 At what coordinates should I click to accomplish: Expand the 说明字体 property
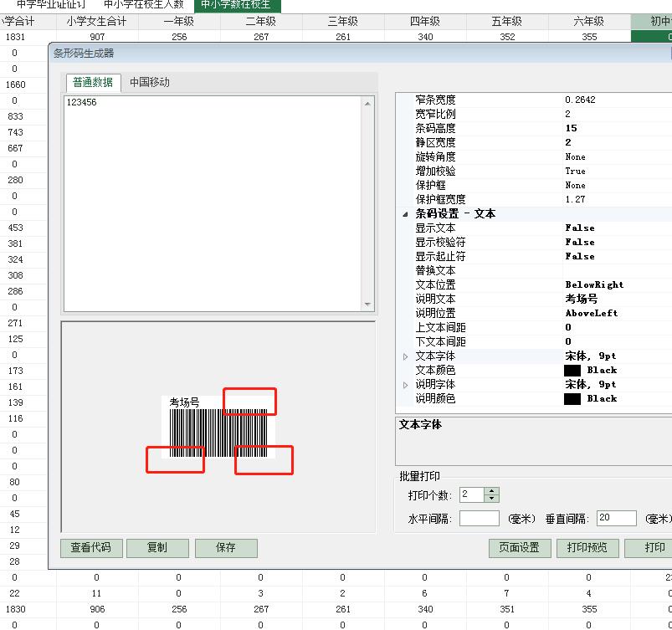405,385
